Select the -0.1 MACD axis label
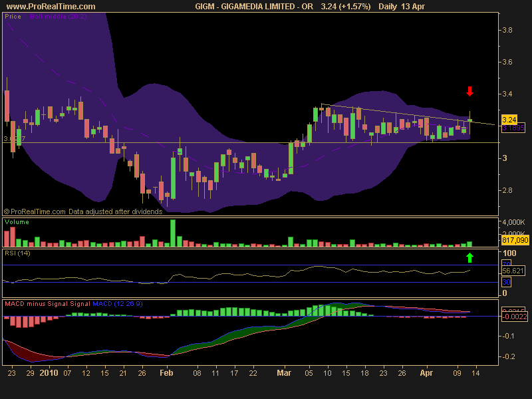 click(x=508, y=336)
